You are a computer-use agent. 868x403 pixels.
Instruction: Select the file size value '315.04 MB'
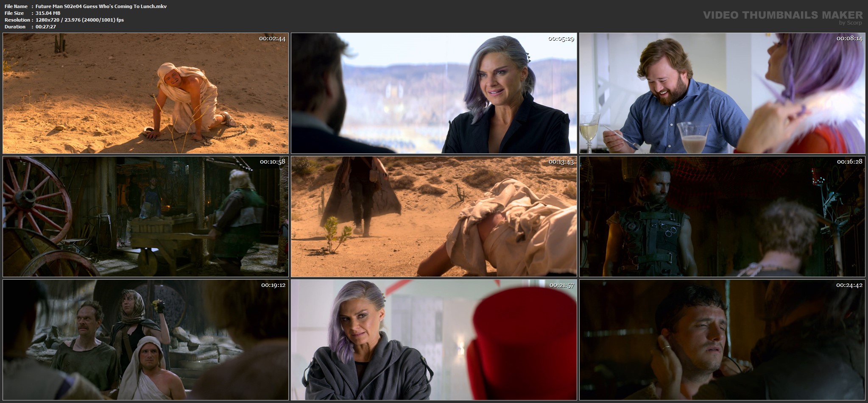tap(48, 13)
